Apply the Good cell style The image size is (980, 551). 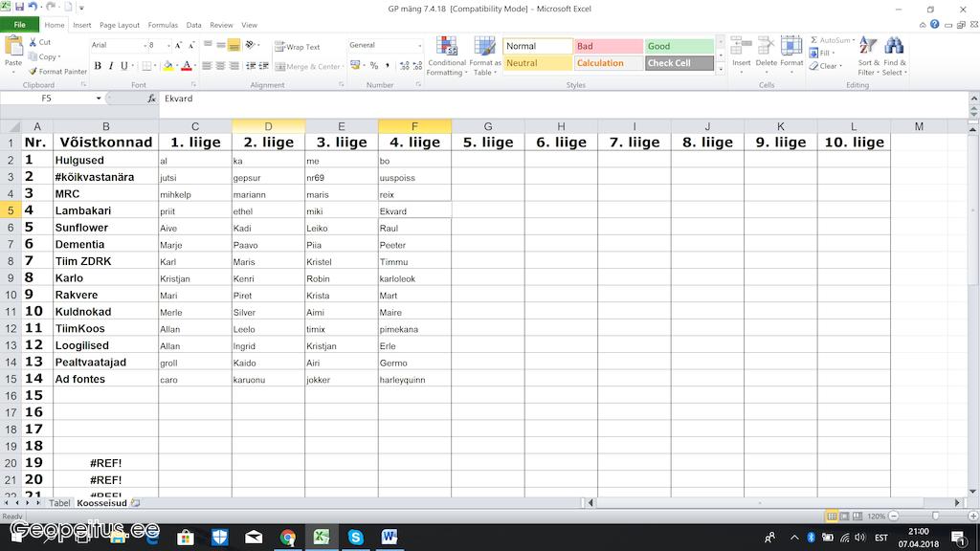point(679,46)
